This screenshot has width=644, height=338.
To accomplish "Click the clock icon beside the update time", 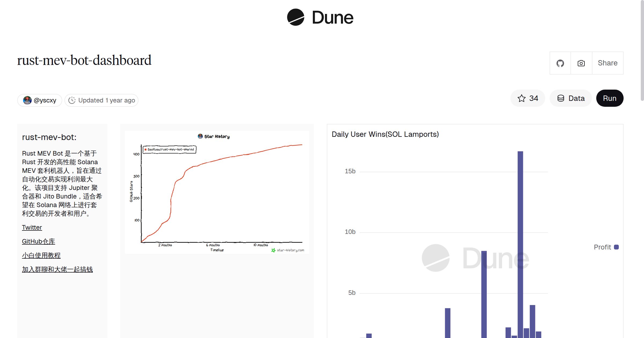I will [72, 100].
